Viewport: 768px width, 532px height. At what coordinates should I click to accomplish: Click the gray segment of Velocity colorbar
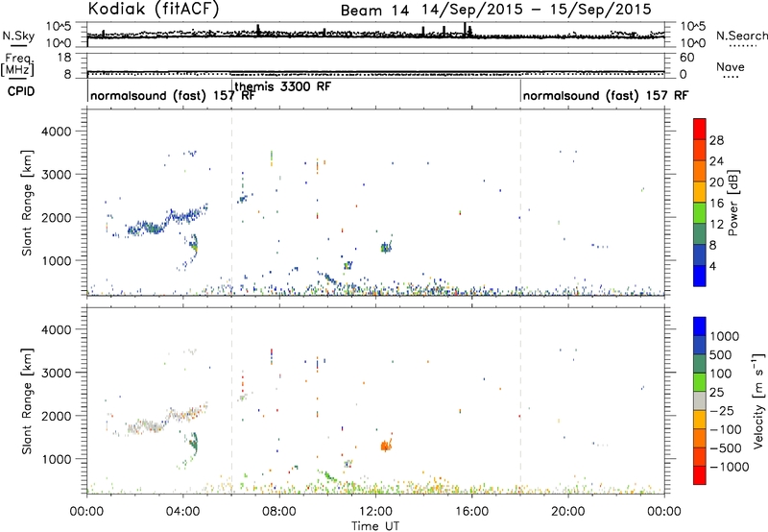[x=700, y=400]
